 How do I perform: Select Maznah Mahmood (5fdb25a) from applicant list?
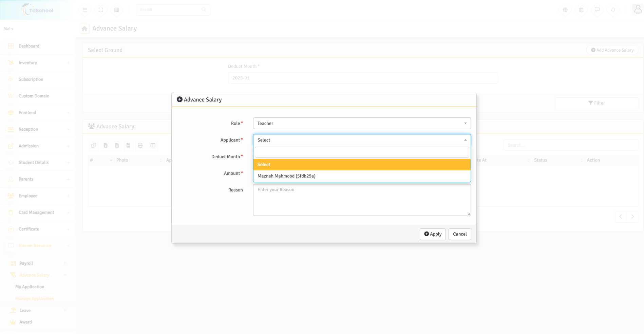(286, 176)
